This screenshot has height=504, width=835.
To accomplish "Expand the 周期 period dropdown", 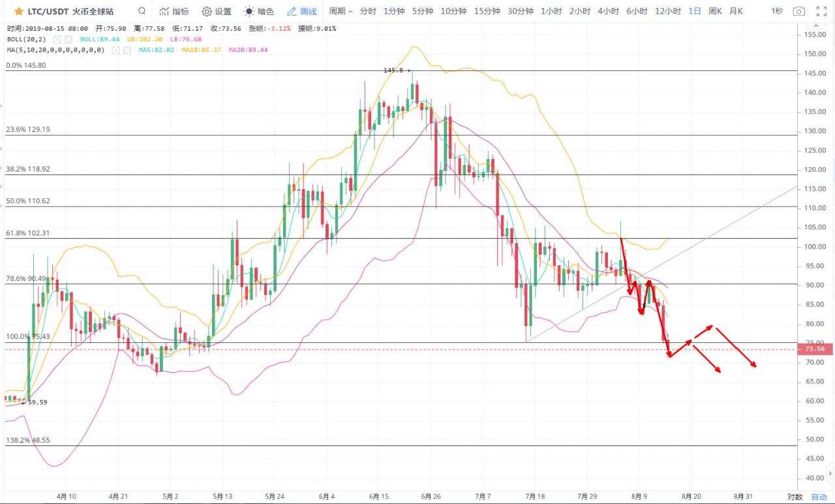I will (x=341, y=11).
